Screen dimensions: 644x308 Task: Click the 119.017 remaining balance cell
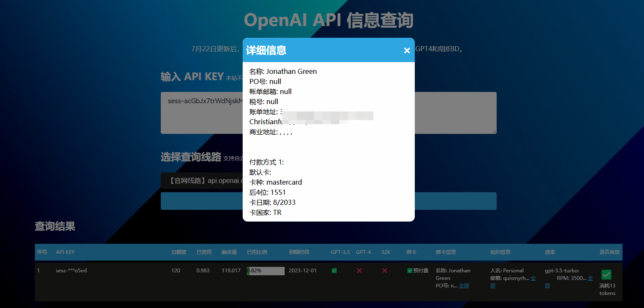231,271
